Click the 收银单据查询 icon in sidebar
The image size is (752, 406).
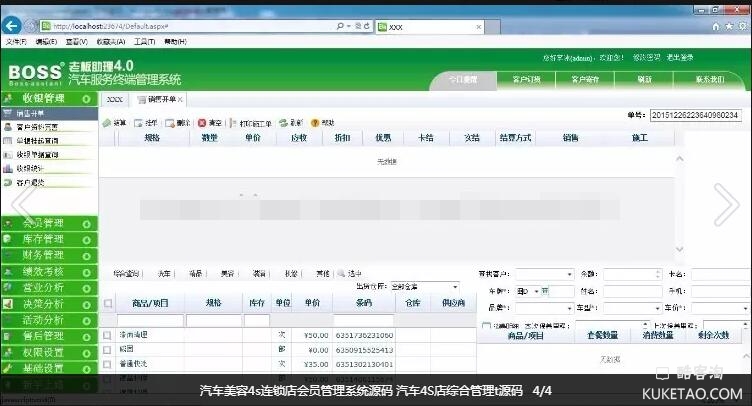tap(7, 155)
